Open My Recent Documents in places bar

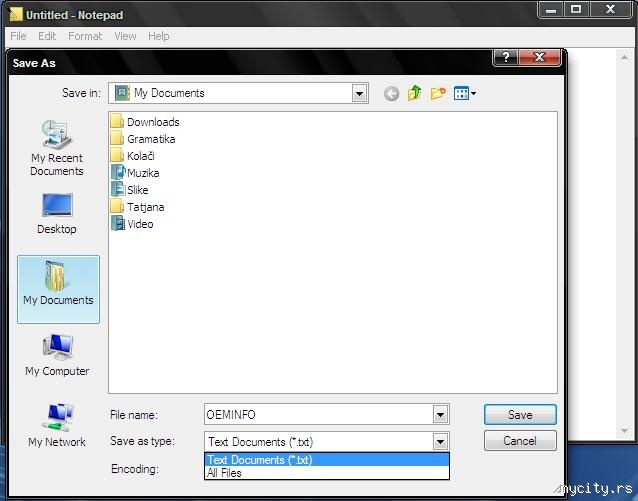click(57, 148)
